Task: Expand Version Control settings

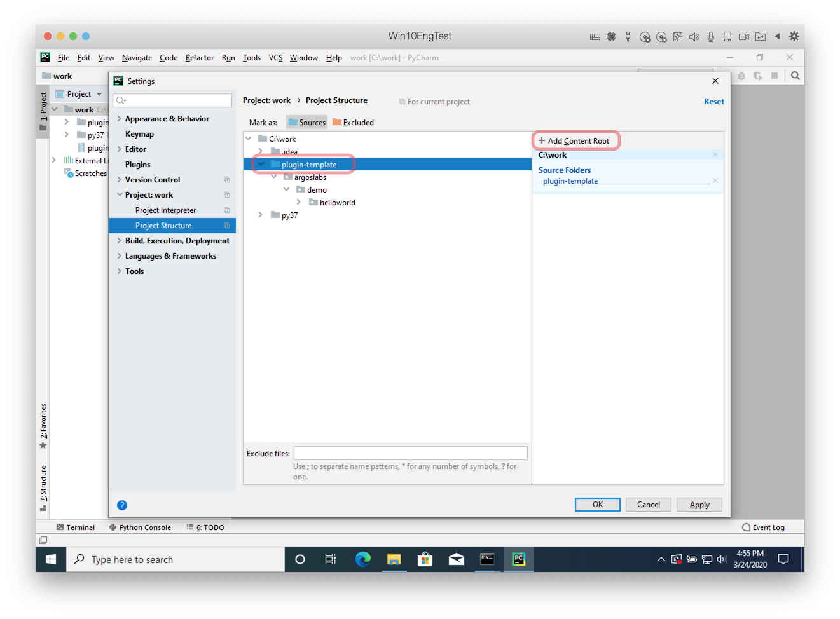Action: click(119, 180)
